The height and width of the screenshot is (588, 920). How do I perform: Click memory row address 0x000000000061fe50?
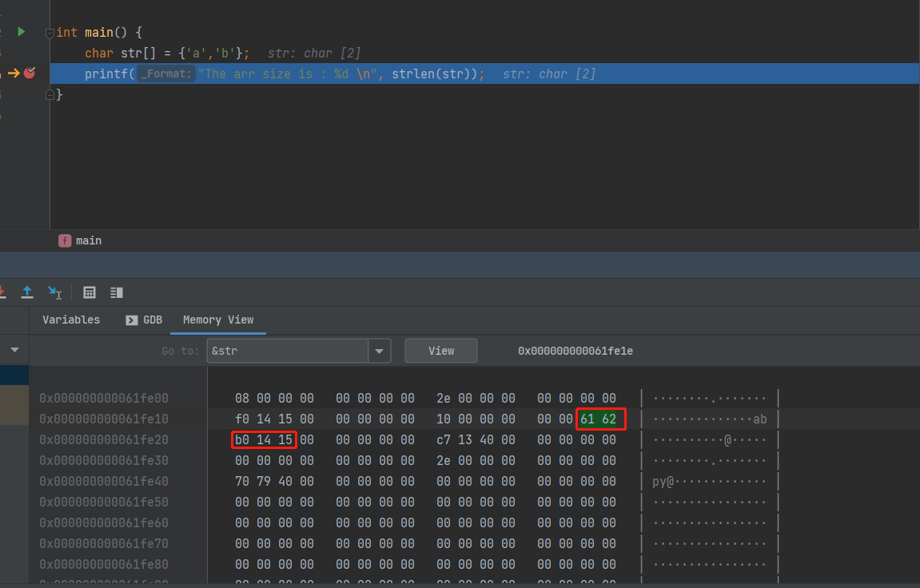104,503
